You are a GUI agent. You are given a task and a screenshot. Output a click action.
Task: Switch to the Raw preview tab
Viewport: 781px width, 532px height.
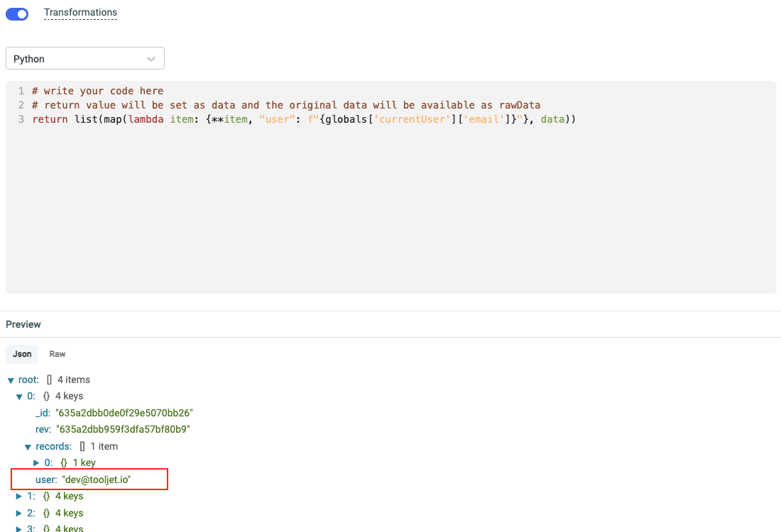pos(58,354)
